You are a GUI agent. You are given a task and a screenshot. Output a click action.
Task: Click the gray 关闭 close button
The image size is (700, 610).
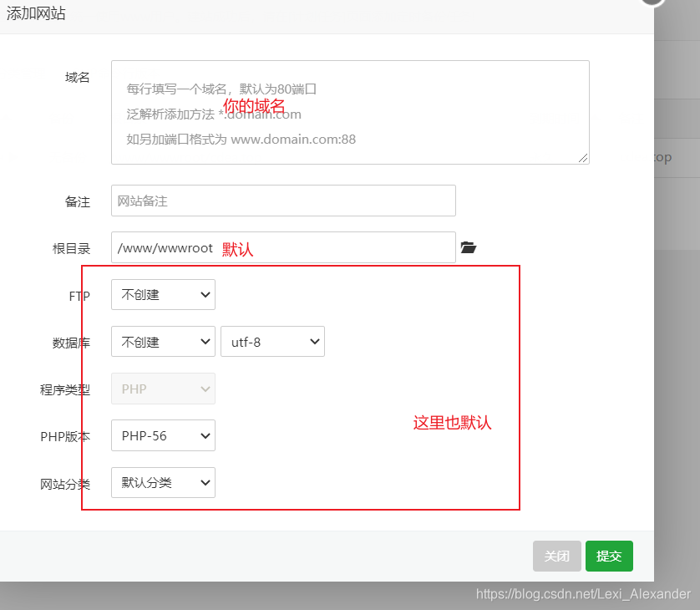pyautogui.click(x=556, y=556)
